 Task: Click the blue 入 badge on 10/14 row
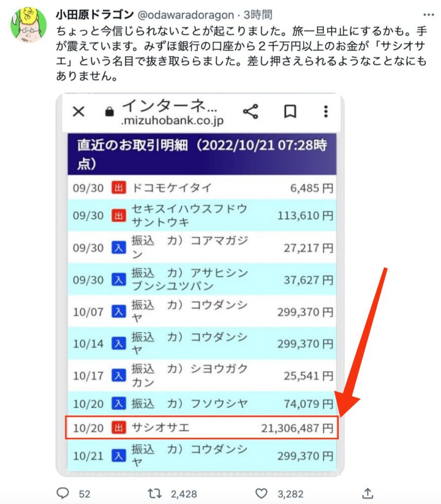tap(118, 343)
